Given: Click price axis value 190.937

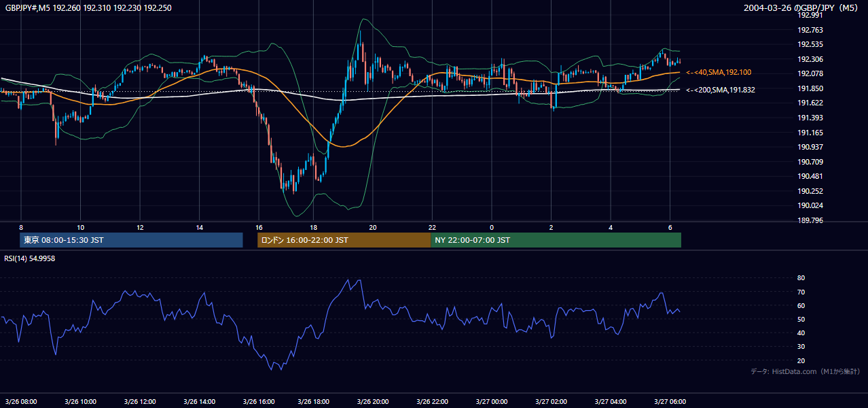Looking at the screenshot, I should pos(810,147).
